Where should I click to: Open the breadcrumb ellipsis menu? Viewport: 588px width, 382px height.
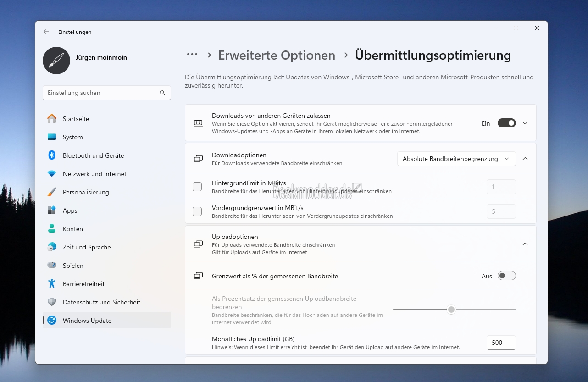192,55
